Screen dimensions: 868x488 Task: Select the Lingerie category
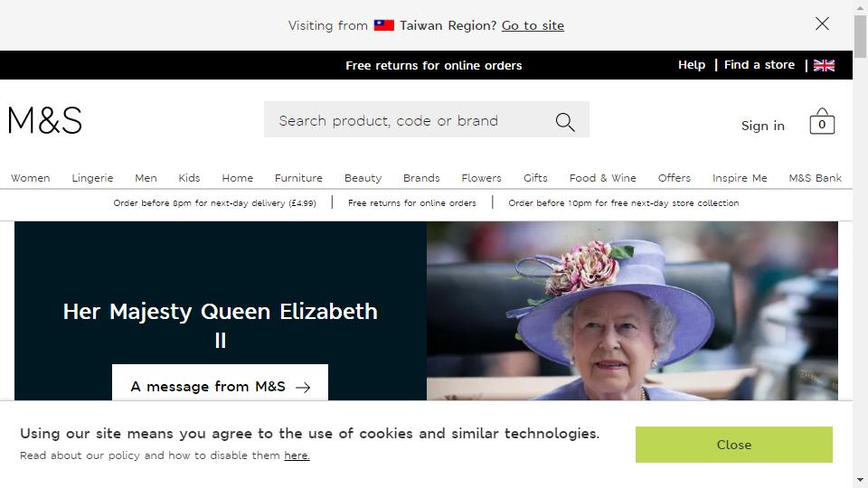[92, 178]
